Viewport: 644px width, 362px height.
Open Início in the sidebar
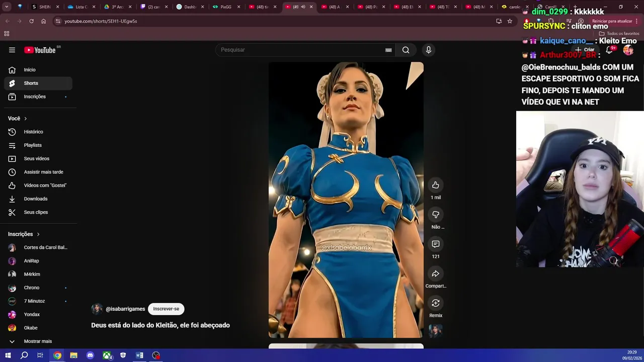[38, 70]
